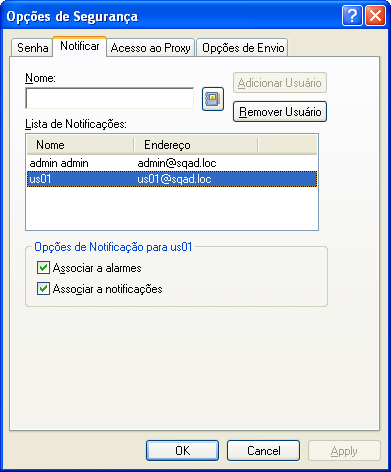This screenshot has height=472, width=391.
Task: Go to Opções de Envio tab
Action: pyautogui.click(x=243, y=48)
